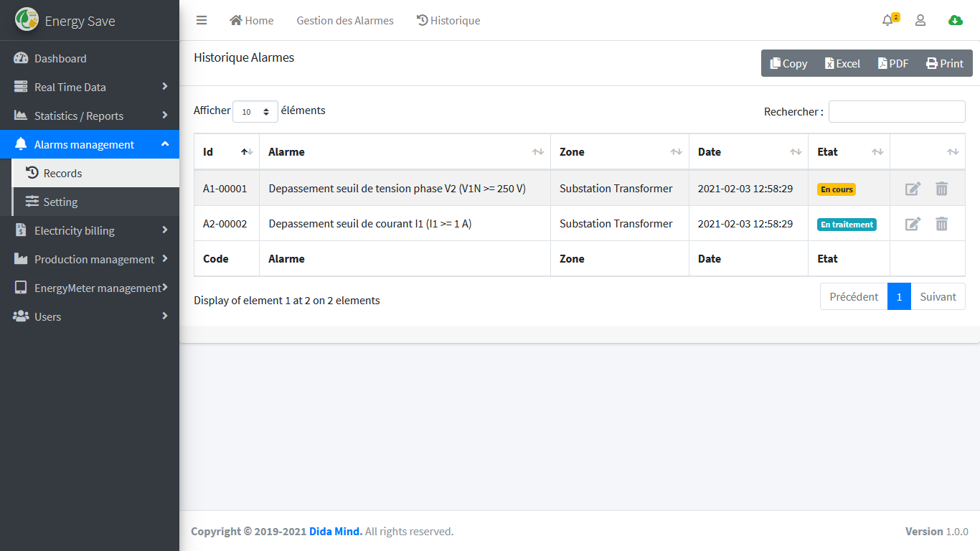
Task: Click the green cloud download icon
Action: [955, 21]
